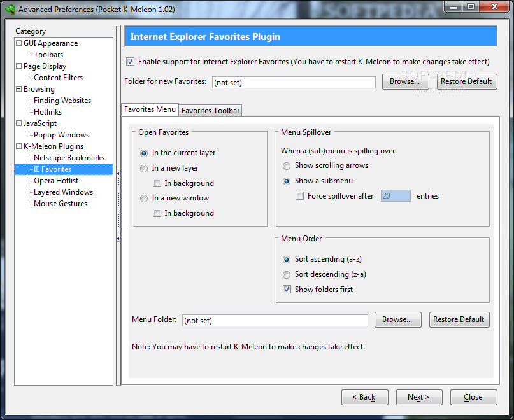Switch to the Favorites Menu tab
The height and width of the screenshot is (420, 514).
point(150,109)
